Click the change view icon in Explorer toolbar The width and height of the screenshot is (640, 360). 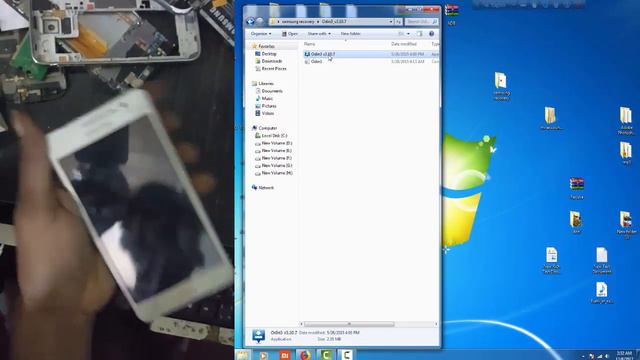coord(401,33)
